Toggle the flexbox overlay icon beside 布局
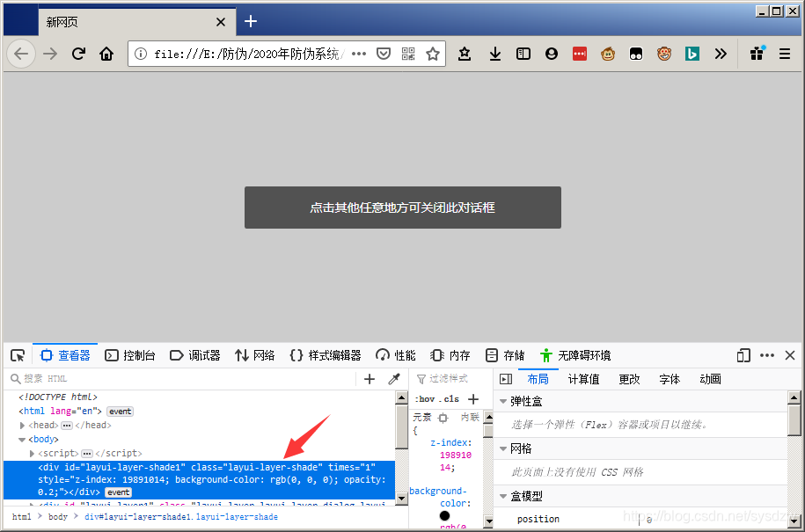The width and height of the screenshot is (805, 532). [x=507, y=378]
